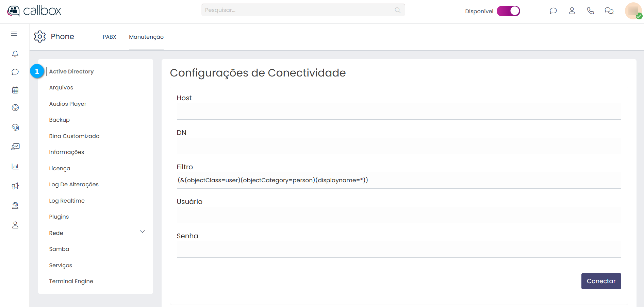644x307 pixels.
Task: Switch to the PABX tab
Action: (x=109, y=37)
